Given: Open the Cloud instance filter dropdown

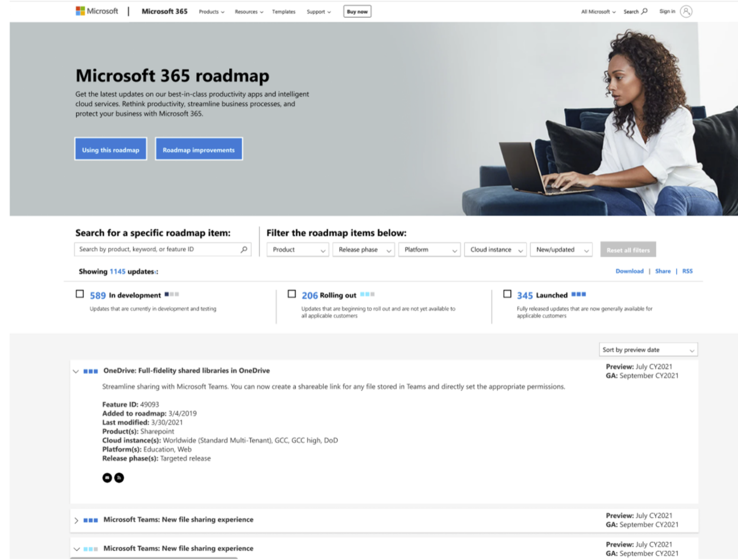Looking at the screenshot, I should [x=495, y=250].
